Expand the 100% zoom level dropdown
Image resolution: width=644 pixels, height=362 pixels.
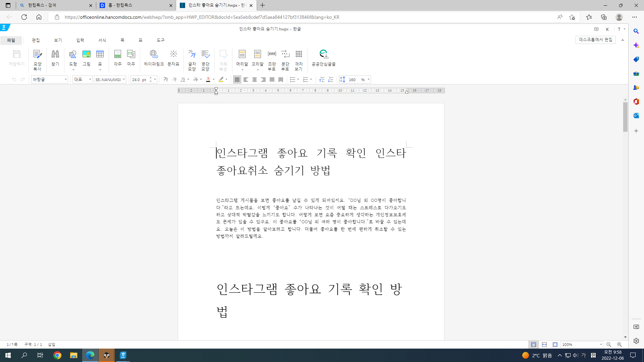tap(601, 345)
